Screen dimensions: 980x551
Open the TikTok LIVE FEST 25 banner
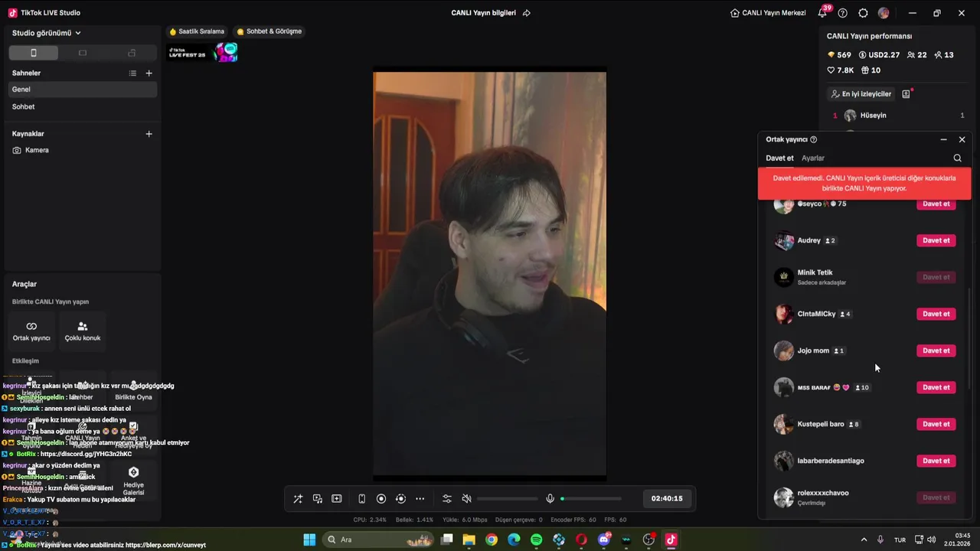(203, 53)
